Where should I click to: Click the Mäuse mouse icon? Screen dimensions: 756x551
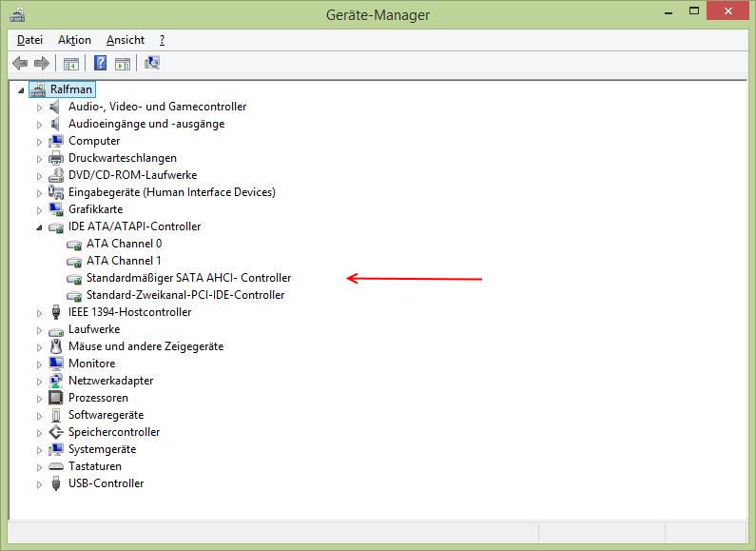pos(56,346)
